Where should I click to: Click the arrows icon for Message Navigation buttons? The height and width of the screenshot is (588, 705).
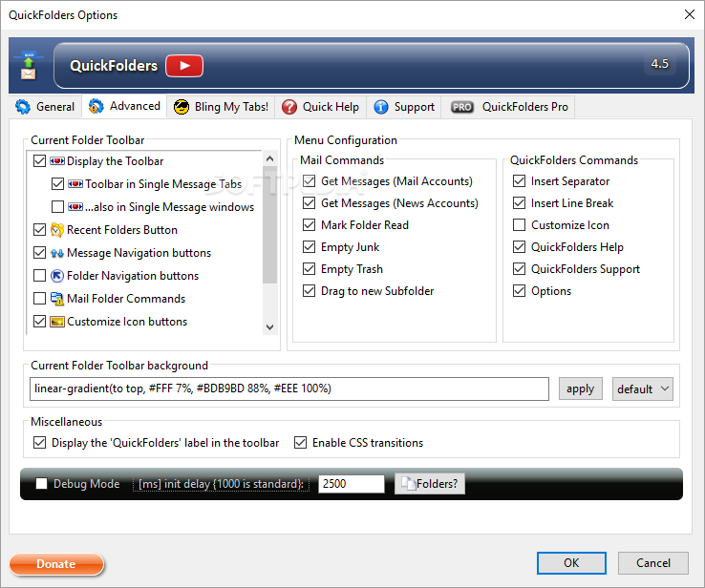pos(57,253)
